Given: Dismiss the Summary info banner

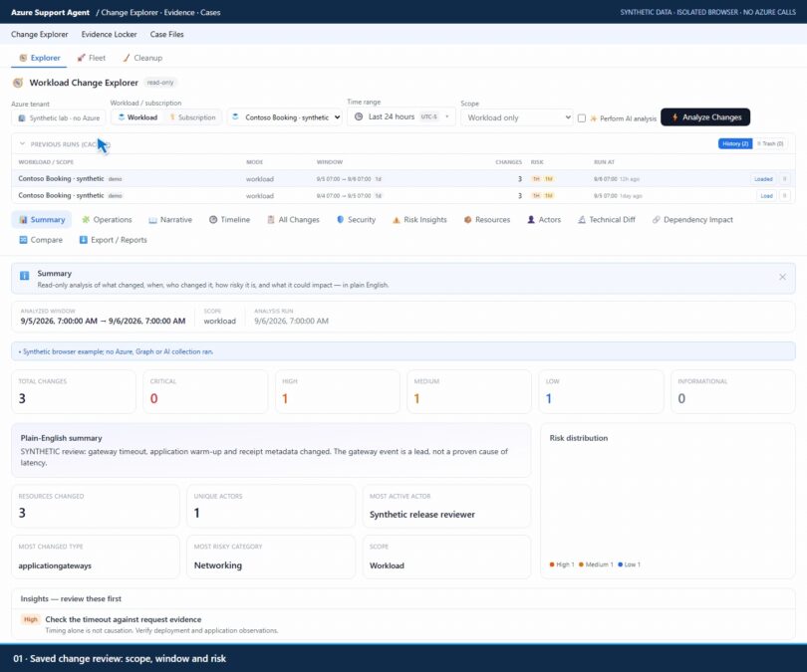Looking at the screenshot, I should coord(782,277).
